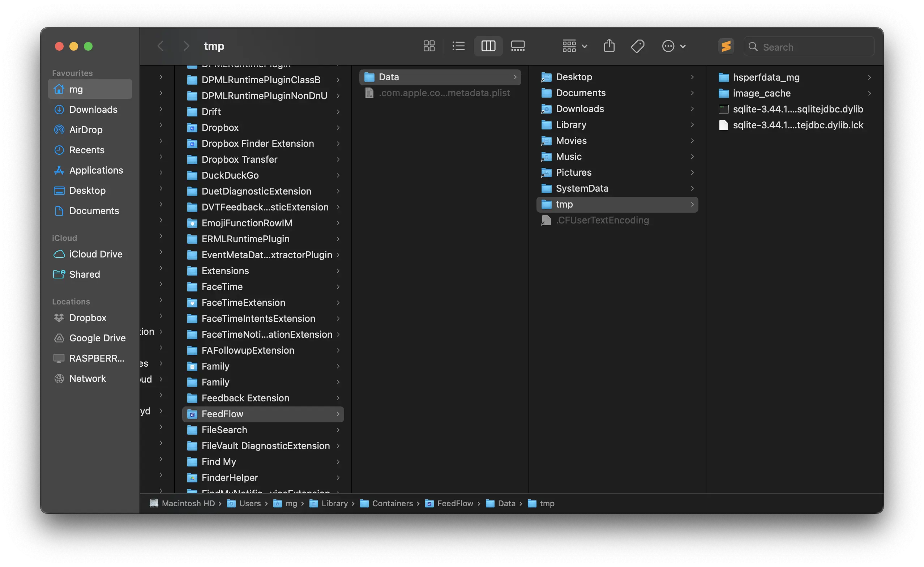This screenshot has width=924, height=567.
Task: Go forward with the right arrow
Action: (x=186, y=46)
